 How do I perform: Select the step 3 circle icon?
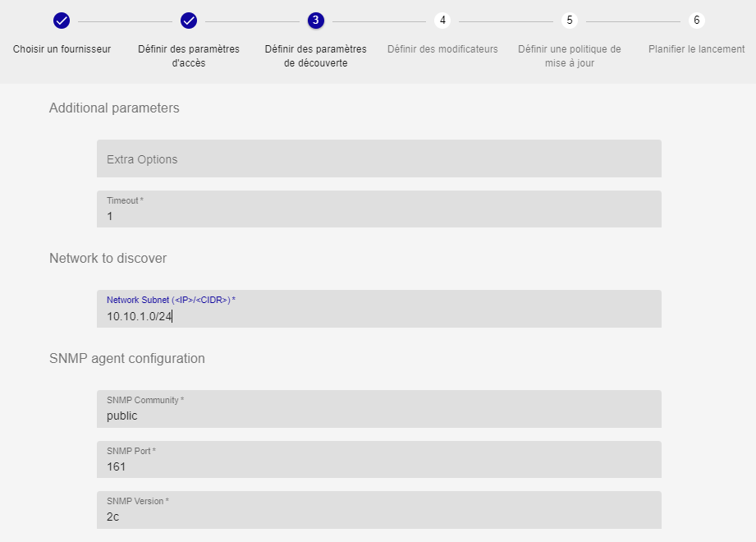(x=315, y=21)
